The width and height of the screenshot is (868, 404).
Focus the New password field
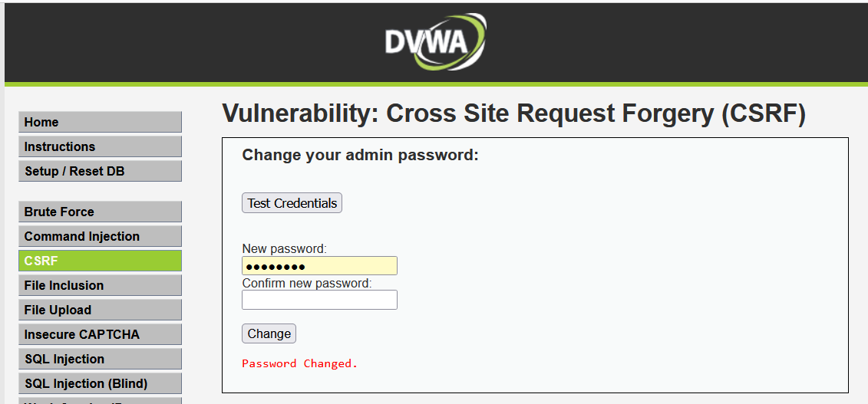pos(319,266)
